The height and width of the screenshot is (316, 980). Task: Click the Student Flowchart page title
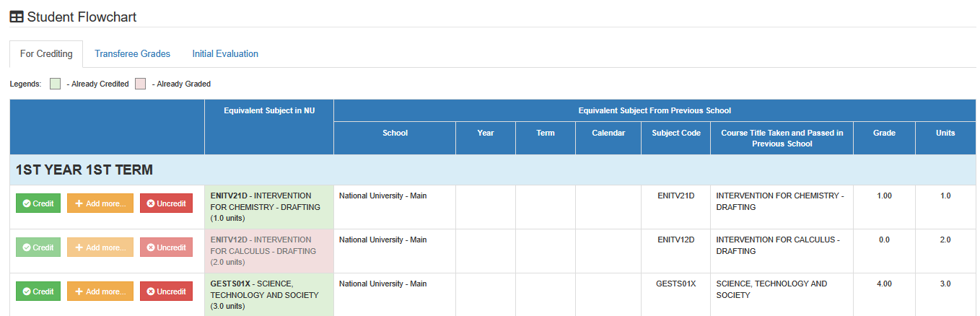82,17
